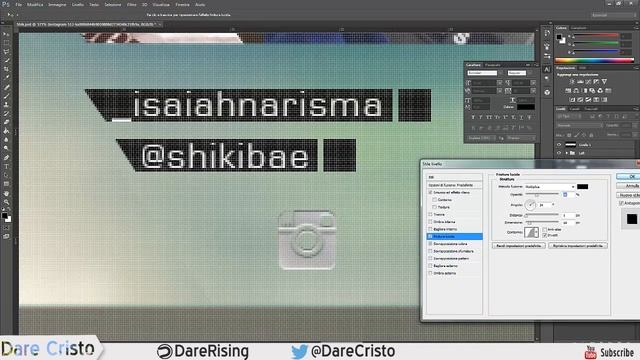
Task: Click Ripristina impostazioni predefinite button
Action: pyautogui.click(x=578, y=246)
